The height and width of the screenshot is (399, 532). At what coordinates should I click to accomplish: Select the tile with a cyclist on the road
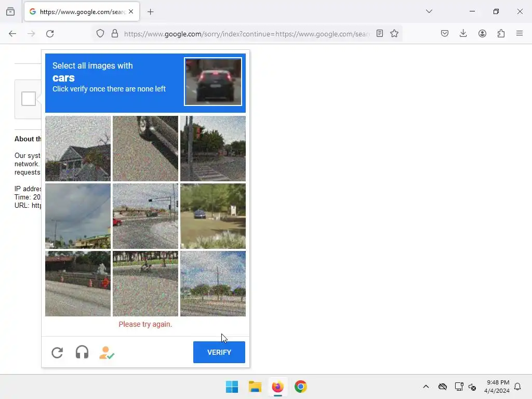[145, 284]
